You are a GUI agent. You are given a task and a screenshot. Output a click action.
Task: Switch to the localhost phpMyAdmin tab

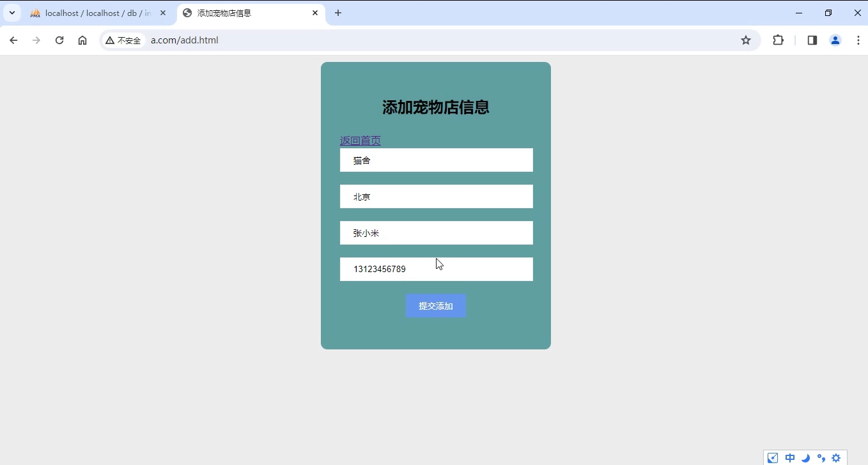point(98,13)
